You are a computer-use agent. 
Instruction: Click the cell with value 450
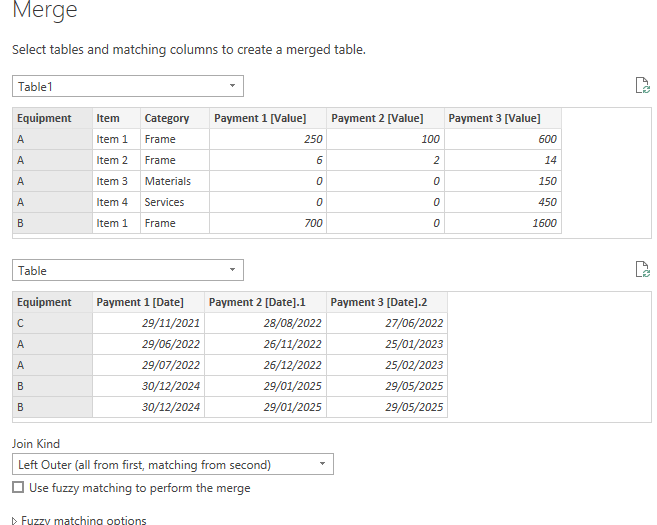pyautogui.click(x=503, y=202)
